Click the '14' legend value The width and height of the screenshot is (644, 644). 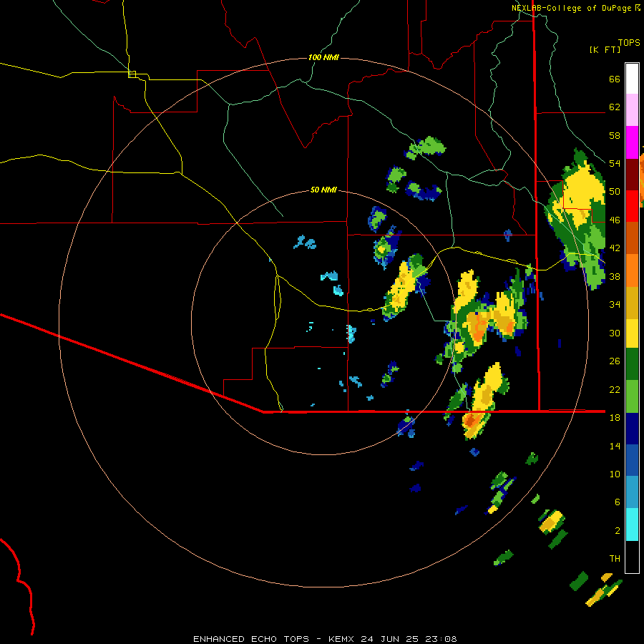coord(615,446)
